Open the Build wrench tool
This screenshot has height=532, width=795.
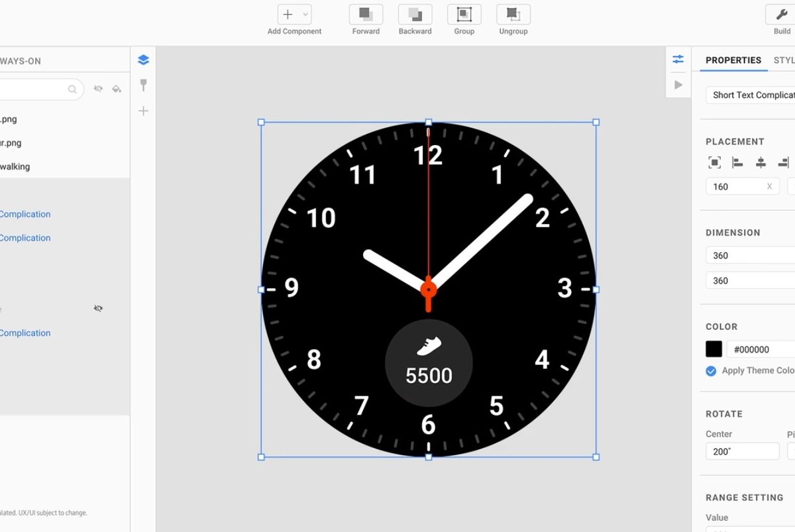point(782,15)
